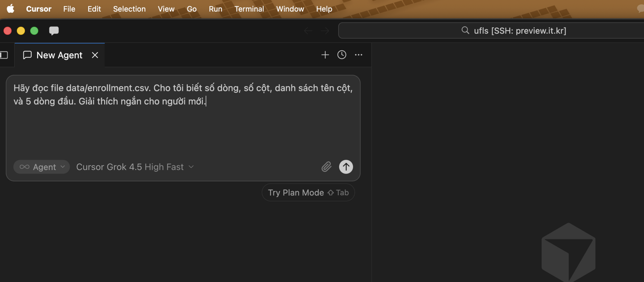Open chat history clock icon
644x282 pixels.
pos(342,55)
